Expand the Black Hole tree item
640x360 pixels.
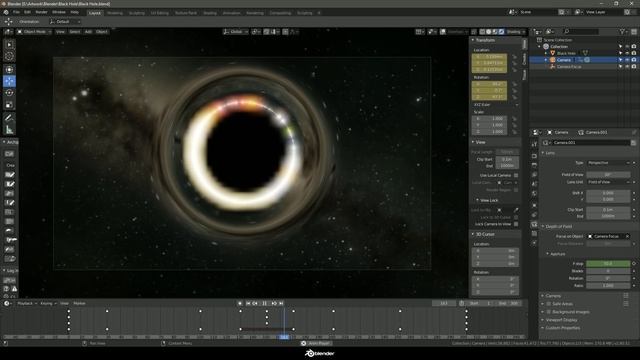pyautogui.click(x=546, y=53)
